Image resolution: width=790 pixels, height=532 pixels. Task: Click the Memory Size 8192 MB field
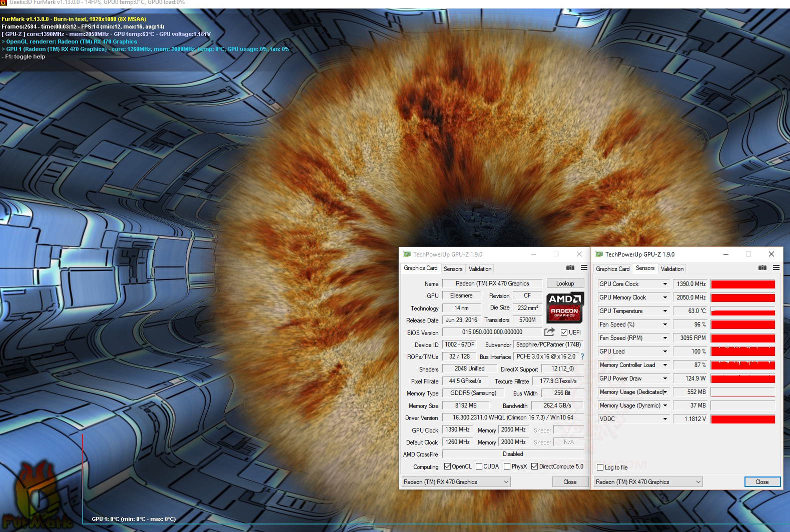pos(466,405)
